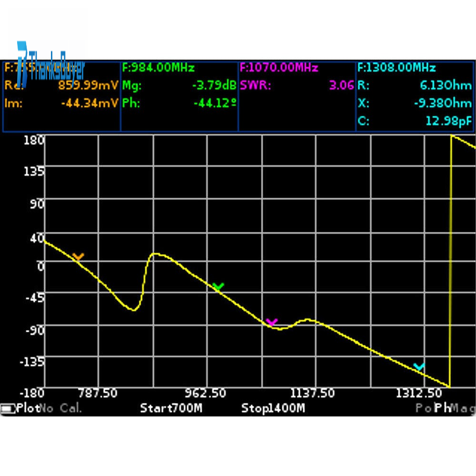The image size is (476, 476).
Task: Click the 12.98pF capacitance value
Action: (x=448, y=121)
